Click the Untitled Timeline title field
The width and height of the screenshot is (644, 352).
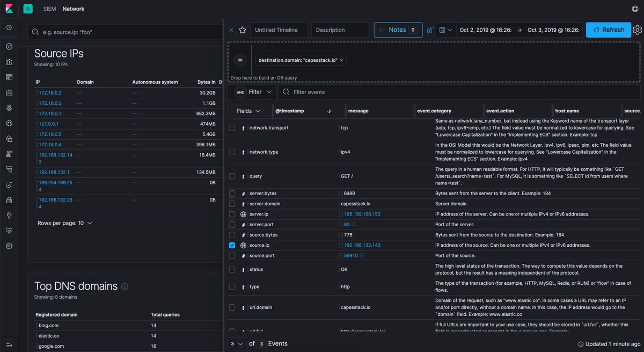coord(279,30)
